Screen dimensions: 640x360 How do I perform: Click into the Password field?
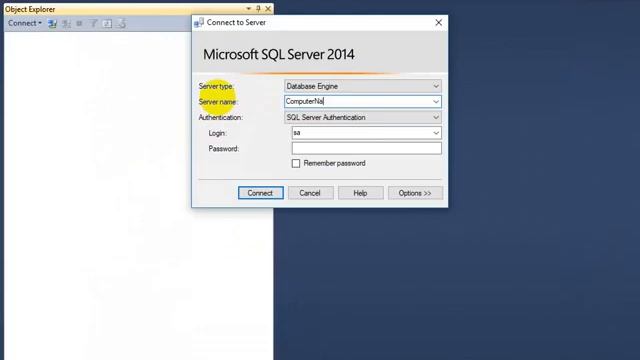(x=367, y=148)
